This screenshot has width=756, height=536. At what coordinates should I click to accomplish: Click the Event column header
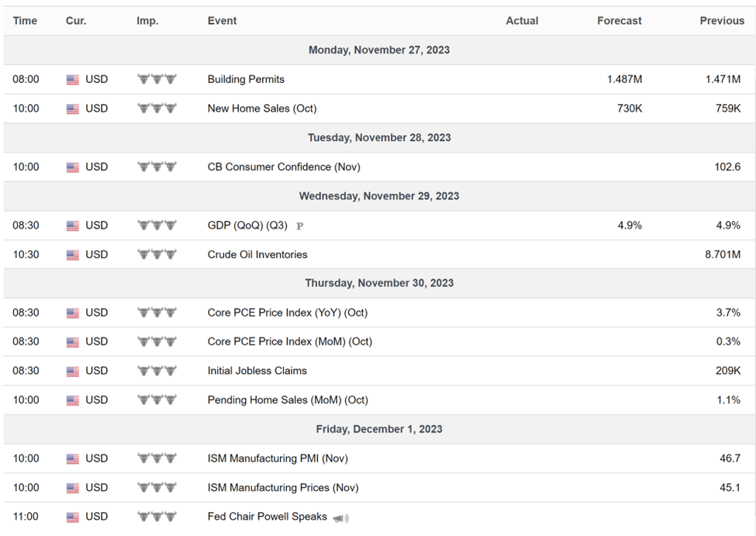222,21
